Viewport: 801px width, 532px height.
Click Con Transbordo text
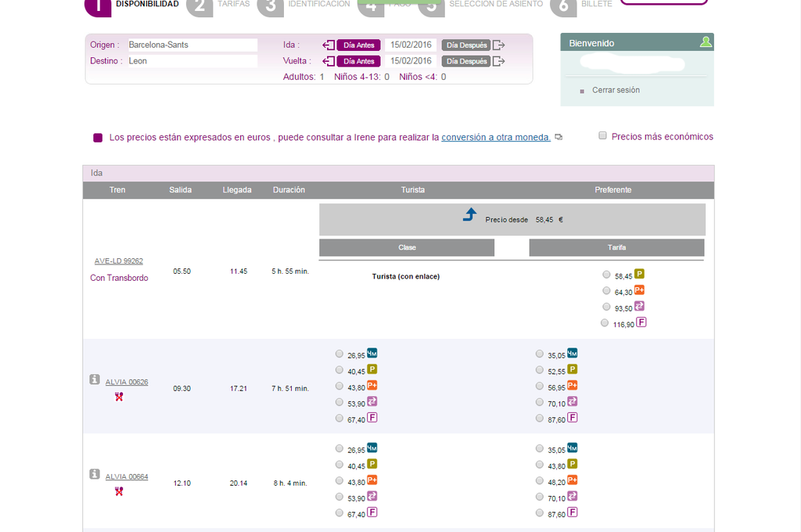(x=119, y=278)
